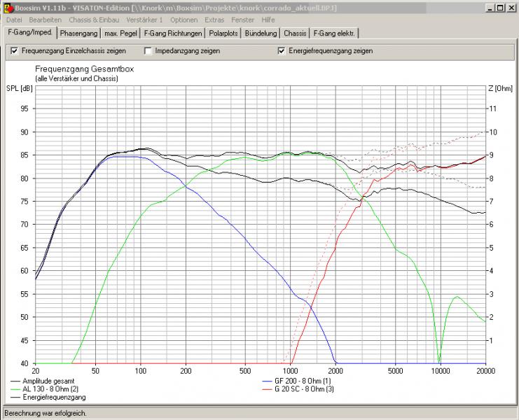Toggle the Impedanzgang zeigen checkbox

(x=148, y=51)
